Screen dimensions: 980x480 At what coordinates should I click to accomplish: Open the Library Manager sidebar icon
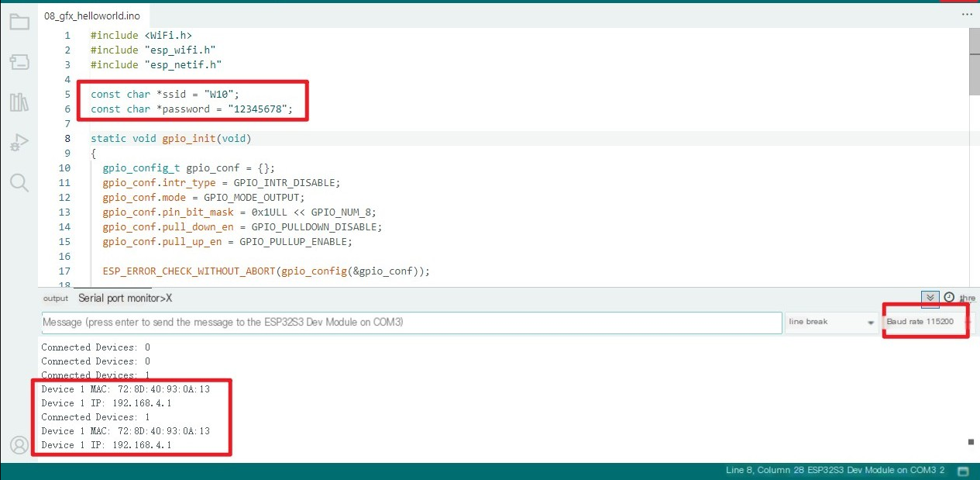[x=19, y=102]
